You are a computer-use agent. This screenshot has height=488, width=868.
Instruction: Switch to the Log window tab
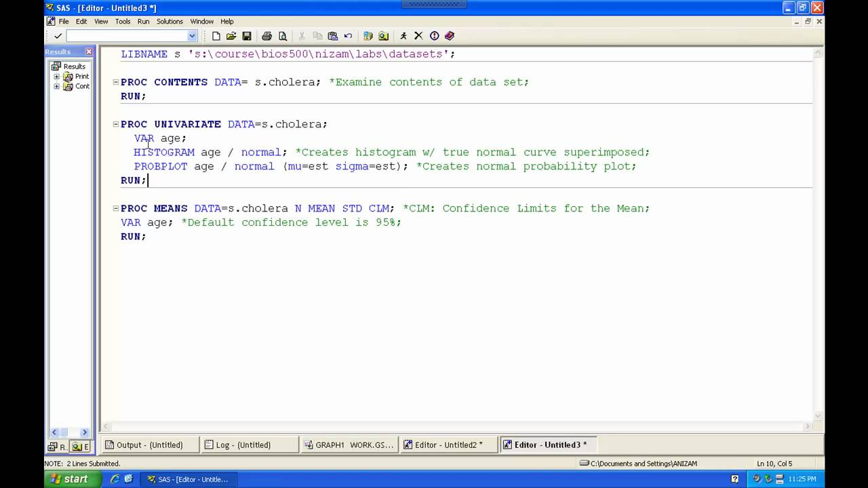click(x=250, y=445)
